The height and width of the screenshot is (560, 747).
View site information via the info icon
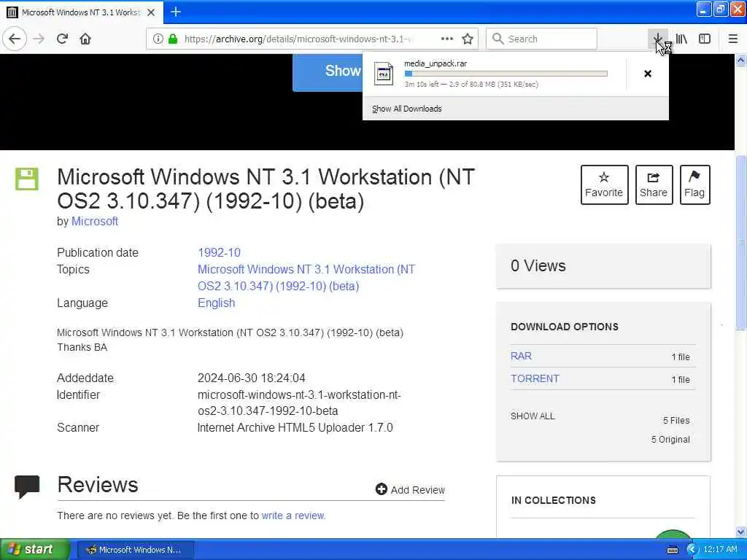tap(158, 39)
